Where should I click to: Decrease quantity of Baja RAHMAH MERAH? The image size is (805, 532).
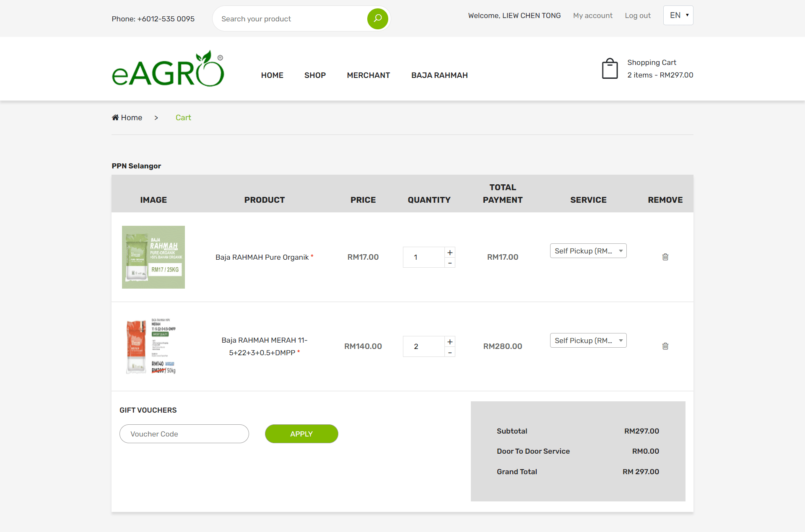coord(450,352)
